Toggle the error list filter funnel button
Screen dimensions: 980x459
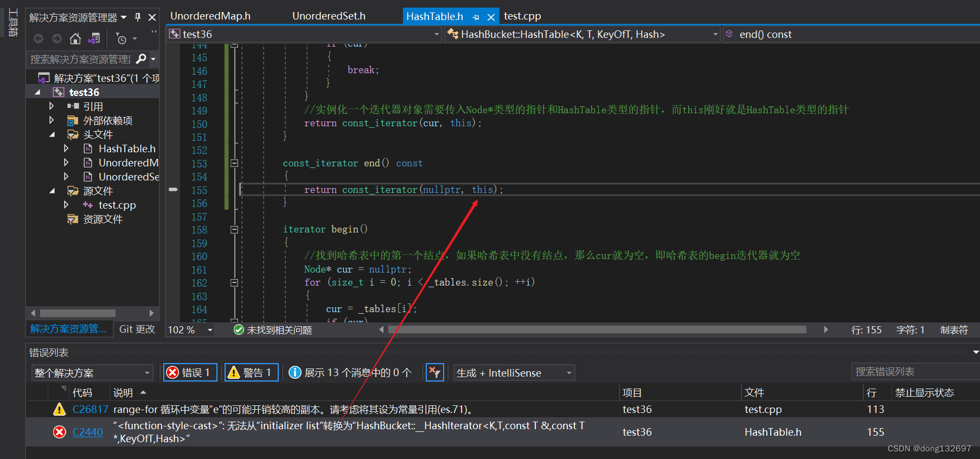435,372
